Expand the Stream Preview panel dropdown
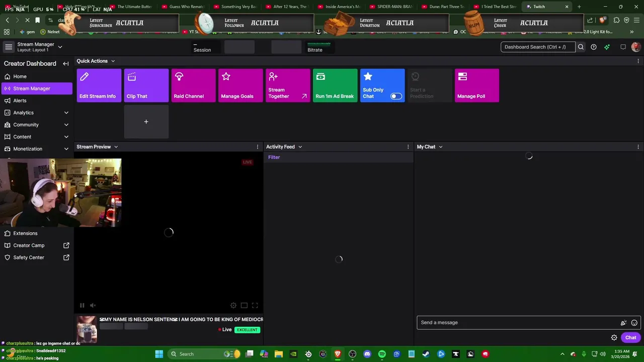Screen dimensions: 644x362 pos(116,147)
